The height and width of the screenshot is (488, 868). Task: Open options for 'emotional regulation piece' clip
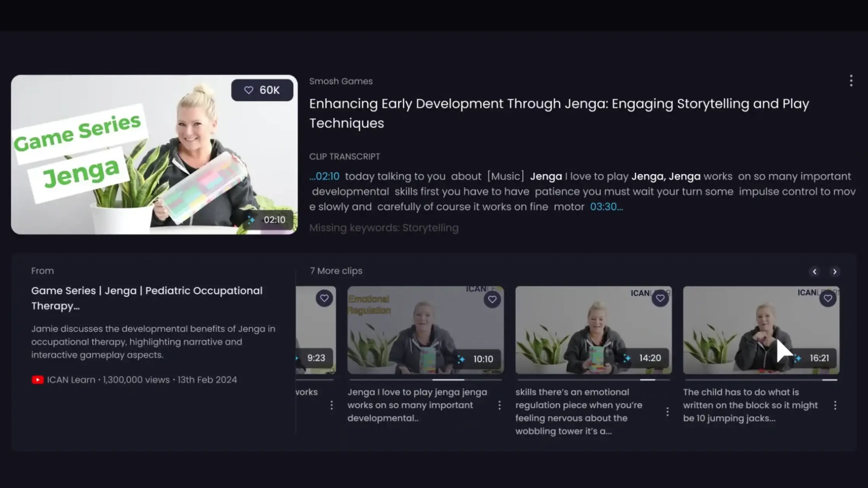point(667,412)
